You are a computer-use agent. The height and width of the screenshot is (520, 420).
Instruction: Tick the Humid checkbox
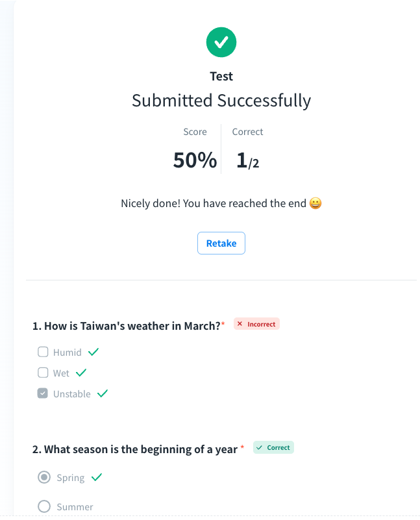(43, 353)
